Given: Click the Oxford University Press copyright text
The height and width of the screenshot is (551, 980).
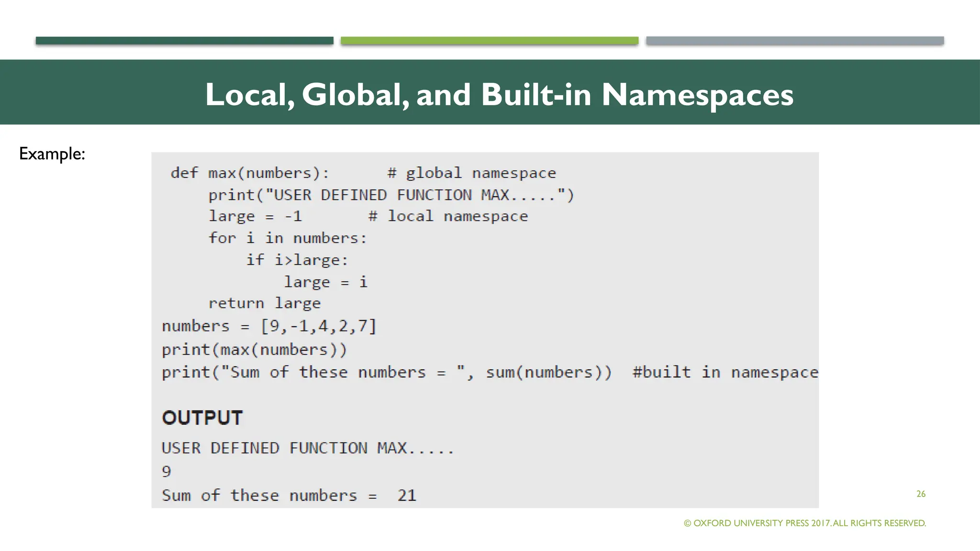Looking at the screenshot, I should 805,523.
